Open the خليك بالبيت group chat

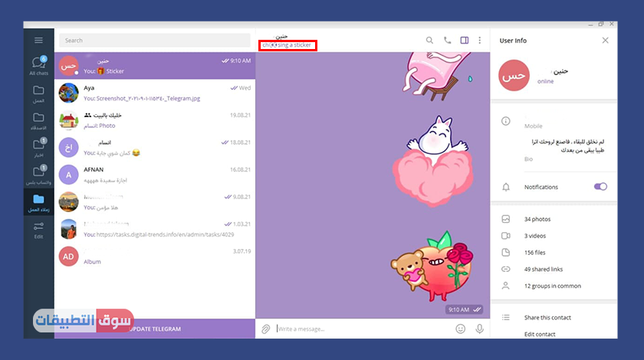coord(155,120)
